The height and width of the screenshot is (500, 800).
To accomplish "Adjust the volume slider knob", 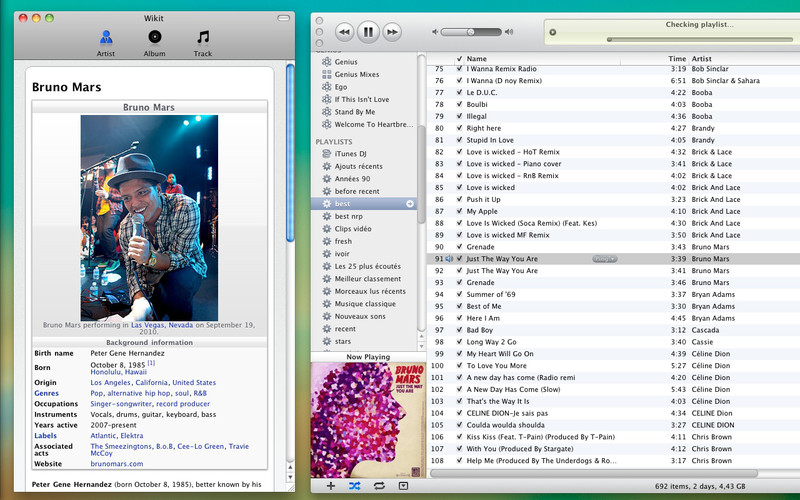I will (470, 32).
